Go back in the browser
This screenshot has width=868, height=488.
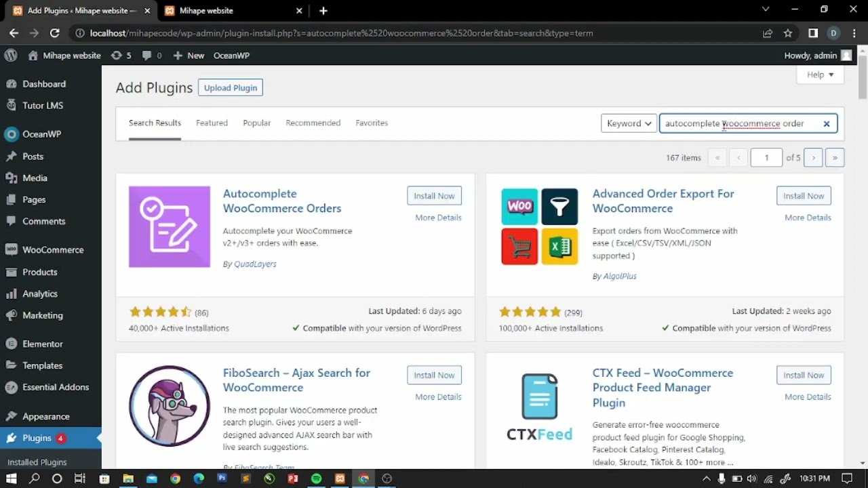[14, 33]
